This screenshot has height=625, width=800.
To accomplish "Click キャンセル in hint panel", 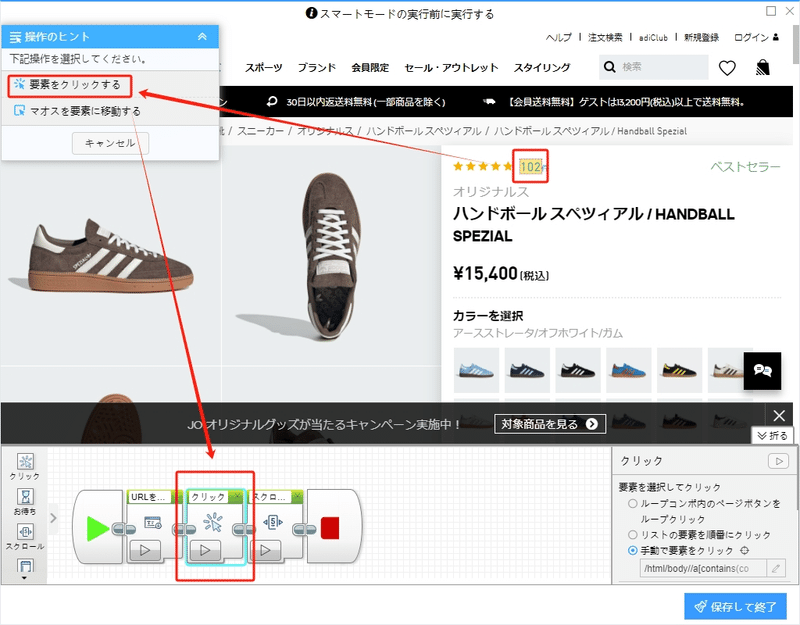I will click(110, 143).
